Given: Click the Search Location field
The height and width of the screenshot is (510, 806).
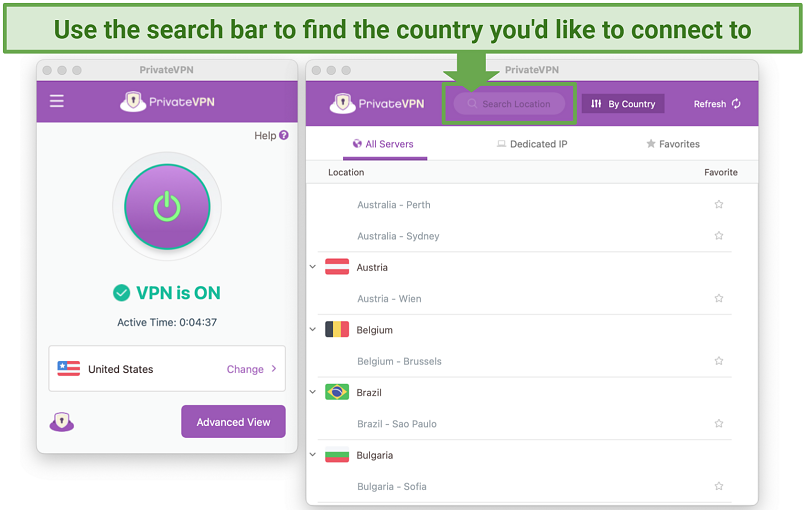Looking at the screenshot, I should click(x=509, y=104).
